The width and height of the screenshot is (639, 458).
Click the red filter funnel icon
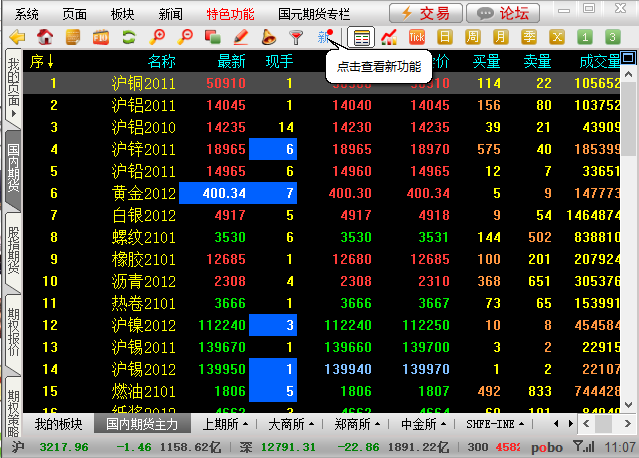tap(296, 37)
